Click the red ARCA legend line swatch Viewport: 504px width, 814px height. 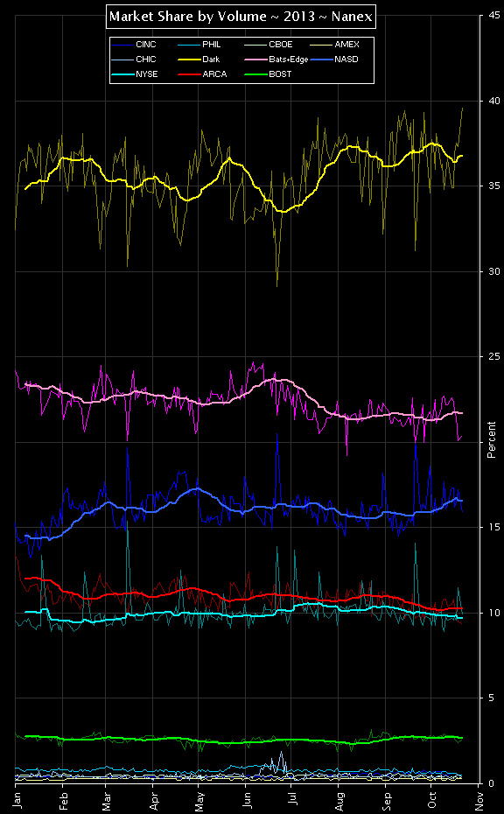click(x=189, y=74)
